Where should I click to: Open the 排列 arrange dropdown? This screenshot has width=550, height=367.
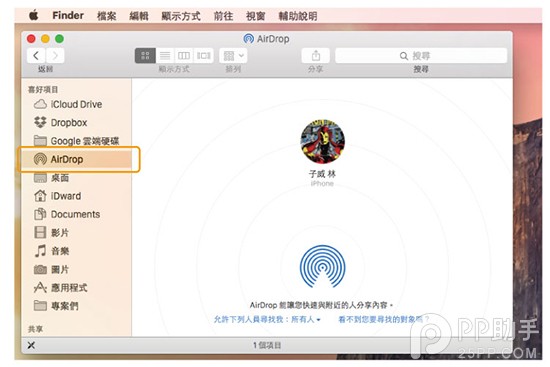point(233,55)
